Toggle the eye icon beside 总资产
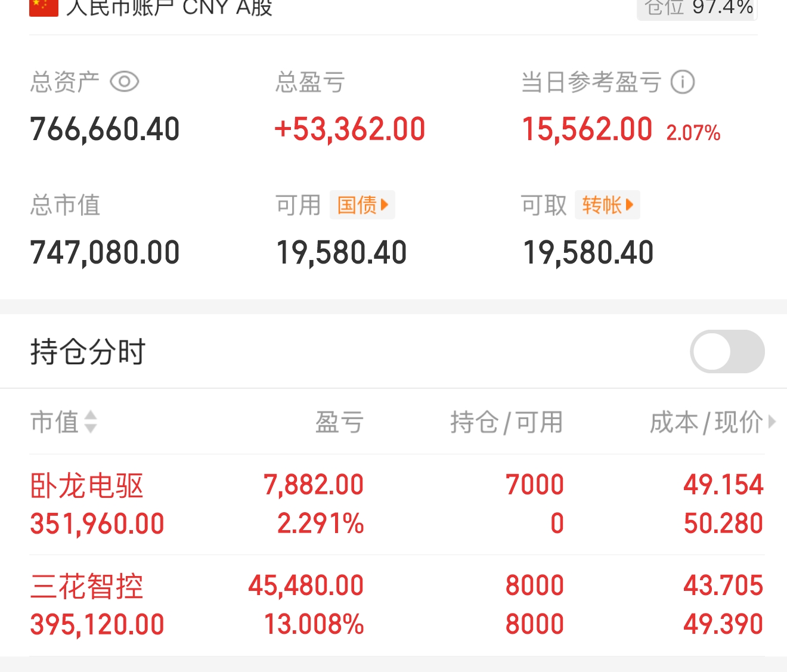 click(125, 82)
